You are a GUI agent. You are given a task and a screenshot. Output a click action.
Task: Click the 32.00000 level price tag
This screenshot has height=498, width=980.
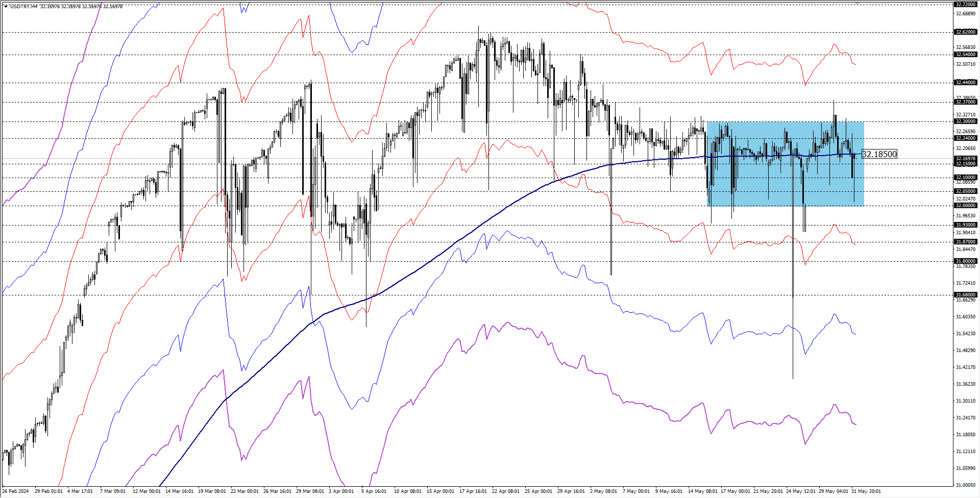pos(966,206)
